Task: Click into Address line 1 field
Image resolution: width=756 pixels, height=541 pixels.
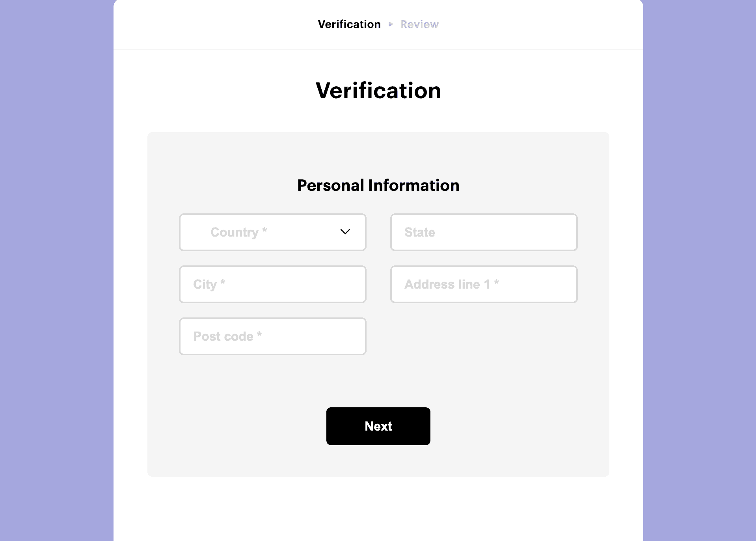Action: [x=484, y=284]
